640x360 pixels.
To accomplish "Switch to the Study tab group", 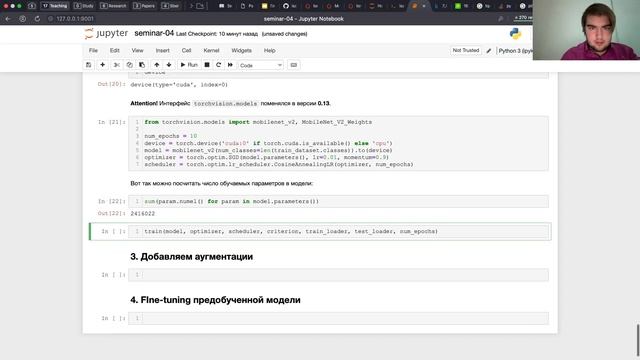I will [x=84, y=6].
